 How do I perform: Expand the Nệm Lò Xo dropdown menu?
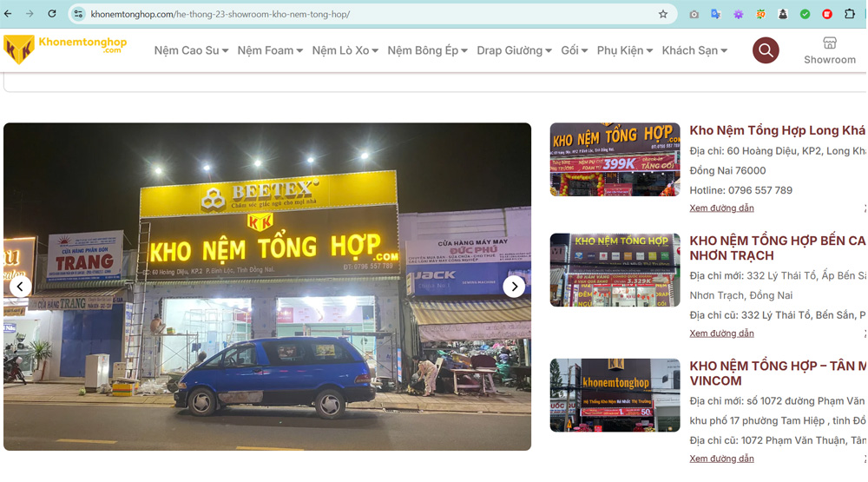point(345,50)
